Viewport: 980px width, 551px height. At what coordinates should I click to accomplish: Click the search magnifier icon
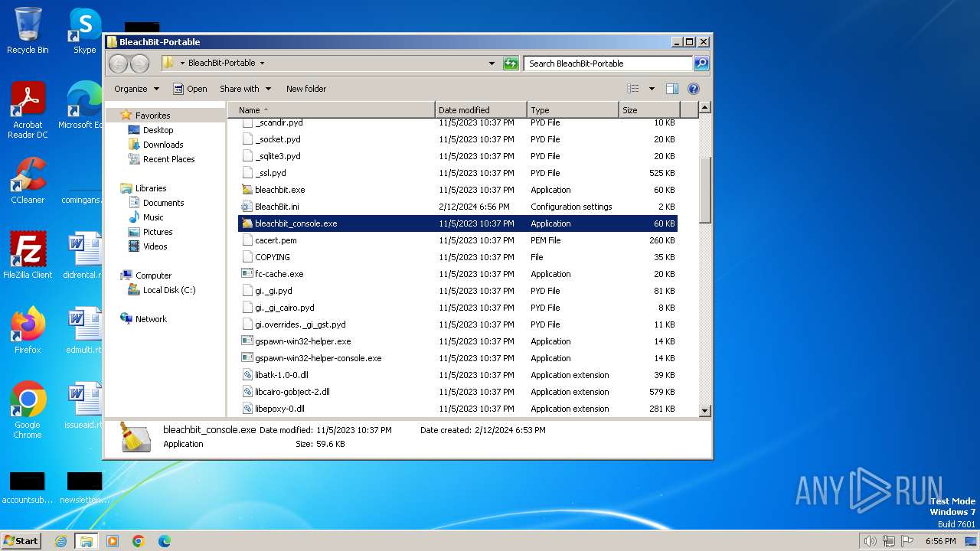(701, 64)
